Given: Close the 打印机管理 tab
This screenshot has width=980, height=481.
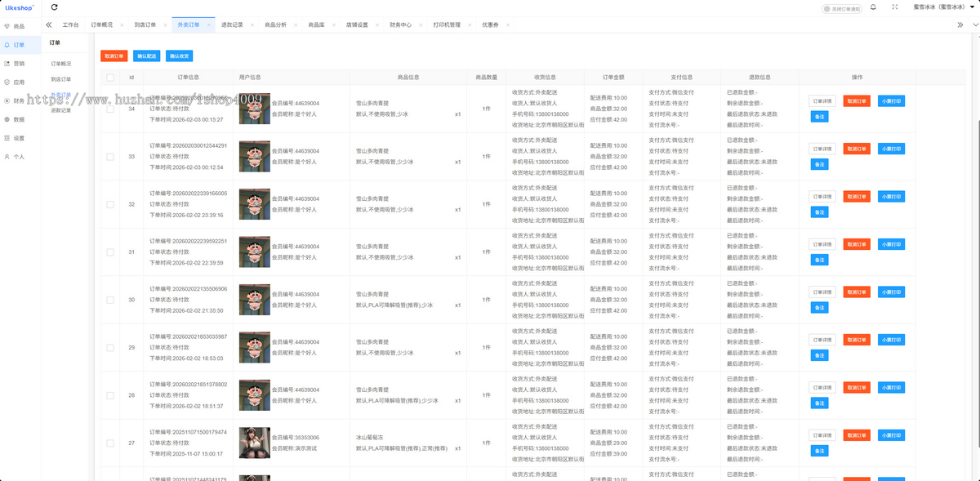Looking at the screenshot, I should pyautogui.click(x=468, y=25).
